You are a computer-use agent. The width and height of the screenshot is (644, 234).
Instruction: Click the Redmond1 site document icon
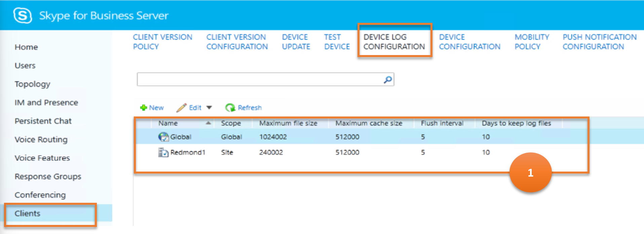(x=163, y=152)
